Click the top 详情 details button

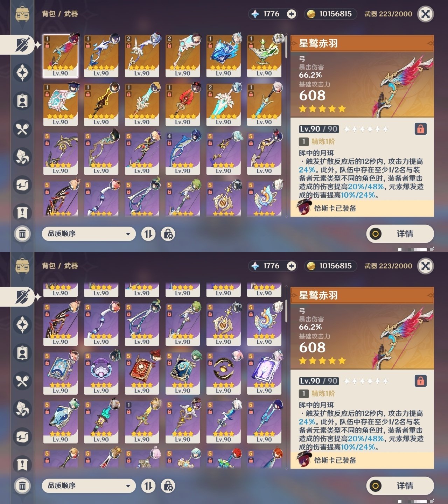coord(400,234)
